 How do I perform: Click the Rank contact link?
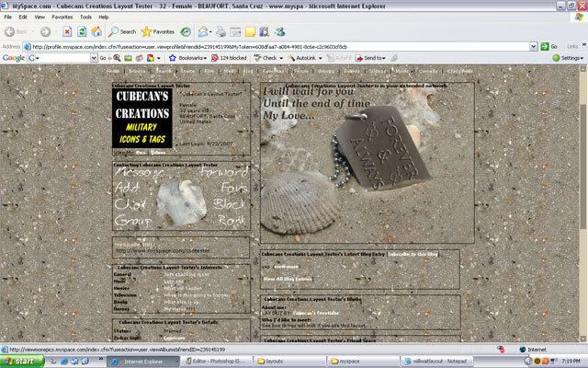click(x=232, y=221)
